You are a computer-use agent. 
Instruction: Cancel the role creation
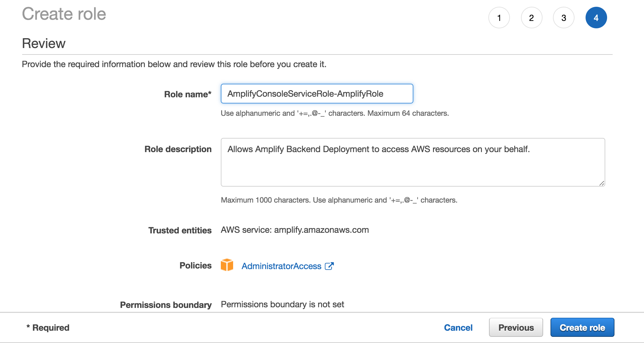coord(458,327)
